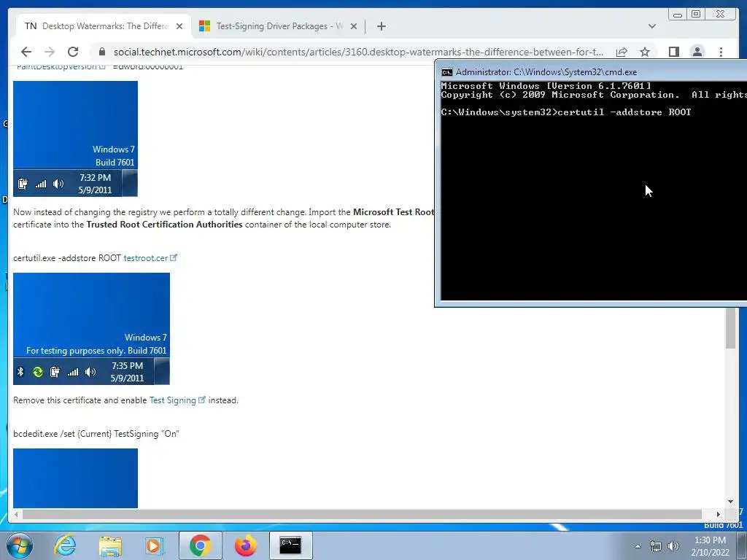This screenshot has width=747, height=560.
Task: Open the Chrome side panel
Action: click(x=673, y=52)
